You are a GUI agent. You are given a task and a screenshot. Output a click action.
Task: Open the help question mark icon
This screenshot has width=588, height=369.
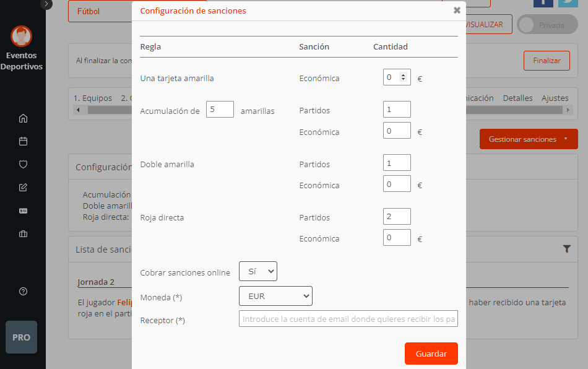tap(23, 291)
